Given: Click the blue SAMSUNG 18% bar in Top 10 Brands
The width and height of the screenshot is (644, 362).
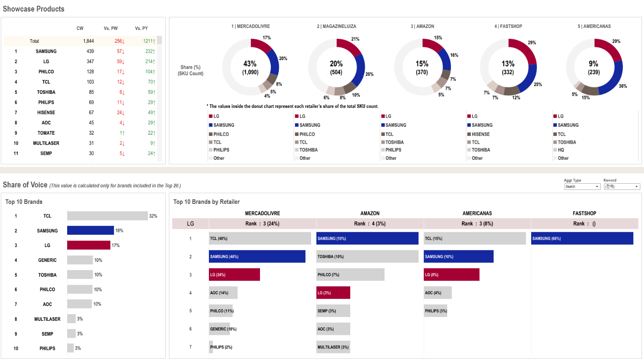Looking at the screenshot, I should (x=90, y=231).
